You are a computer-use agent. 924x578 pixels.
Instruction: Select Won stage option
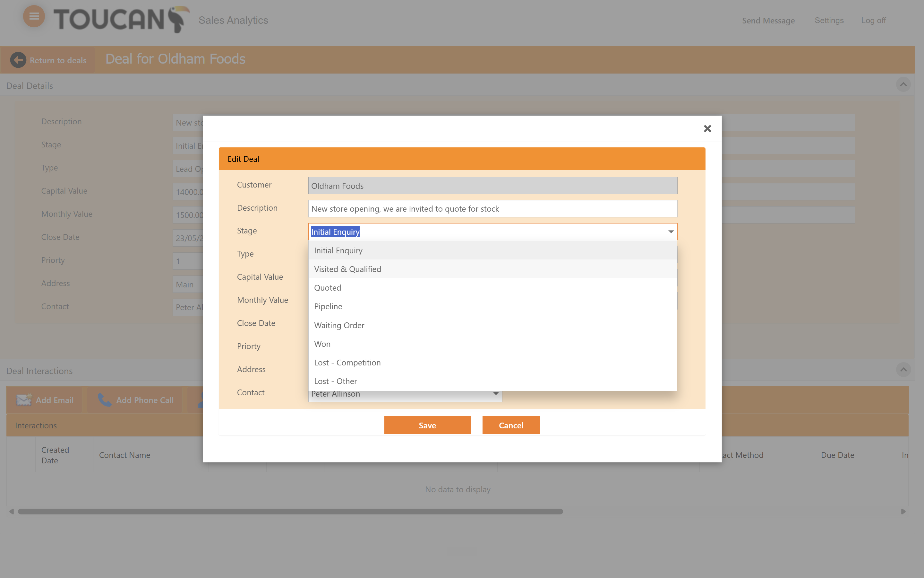click(492, 344)
